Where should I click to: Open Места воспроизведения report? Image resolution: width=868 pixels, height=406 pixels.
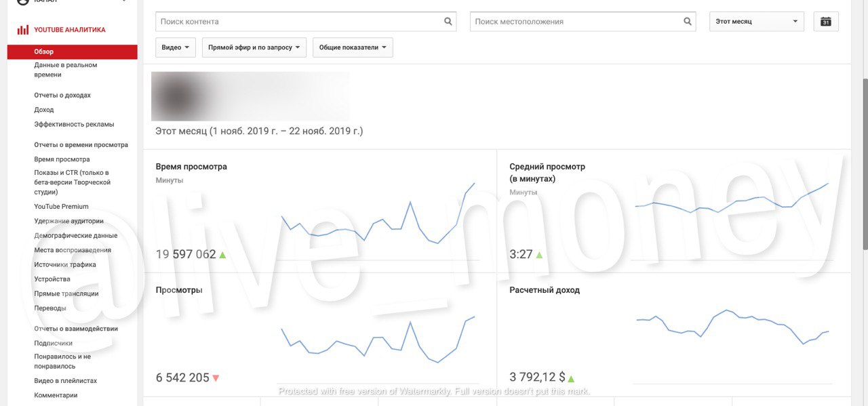pos(73,250)
